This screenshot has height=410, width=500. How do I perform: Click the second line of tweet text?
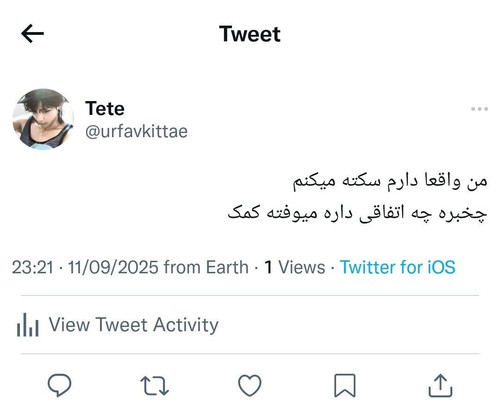pos(357,213)
